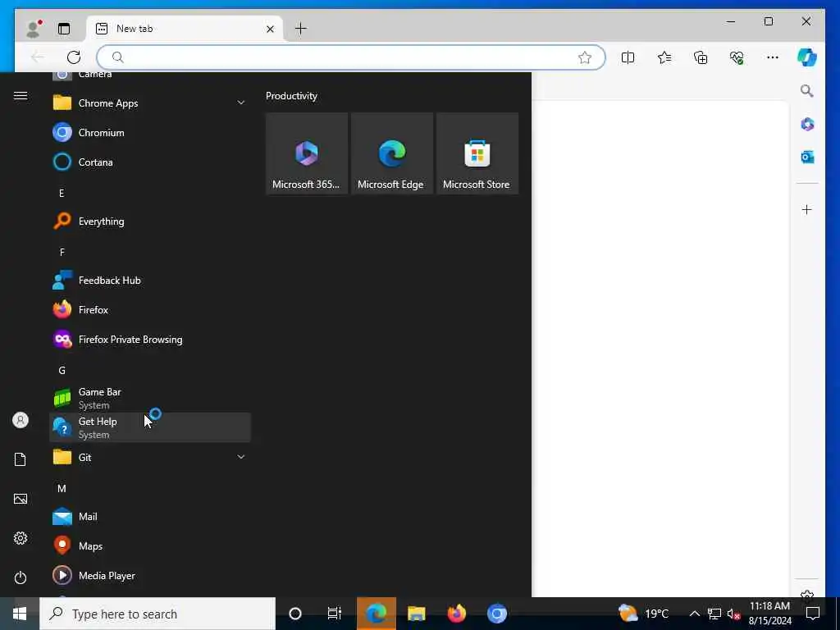Open the user account icon in Start
Viewport: 840px width, 630px height.
(x=21, y=420)
